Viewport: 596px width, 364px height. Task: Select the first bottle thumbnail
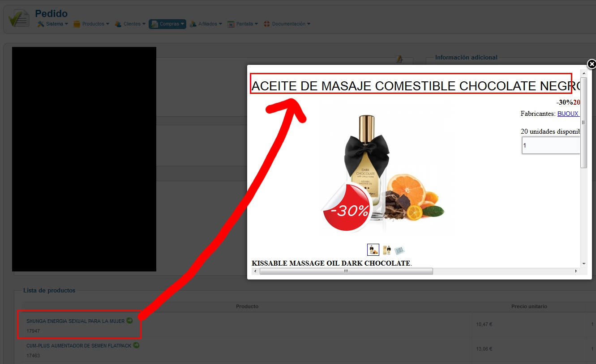pyautogui.click(x=373, y=250)
